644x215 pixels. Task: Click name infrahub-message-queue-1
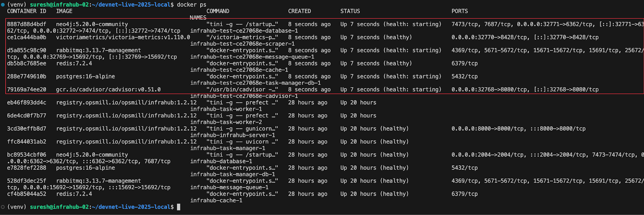click(229, 187)
